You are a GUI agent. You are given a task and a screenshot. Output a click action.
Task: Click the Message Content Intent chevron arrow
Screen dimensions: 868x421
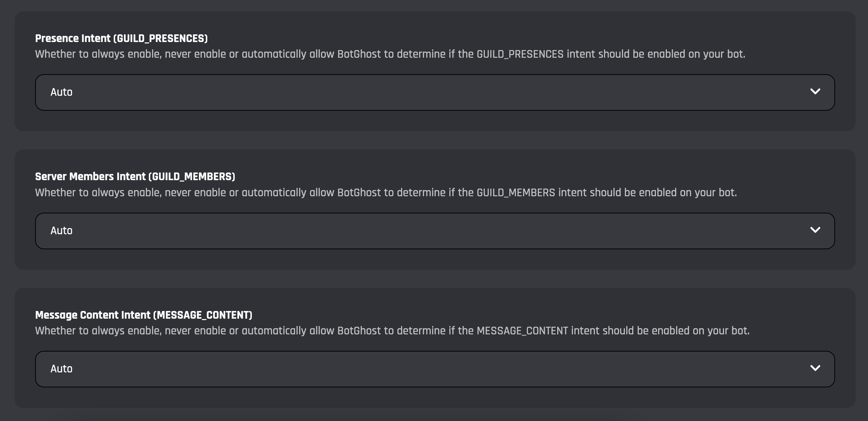[x=815, y=368]
